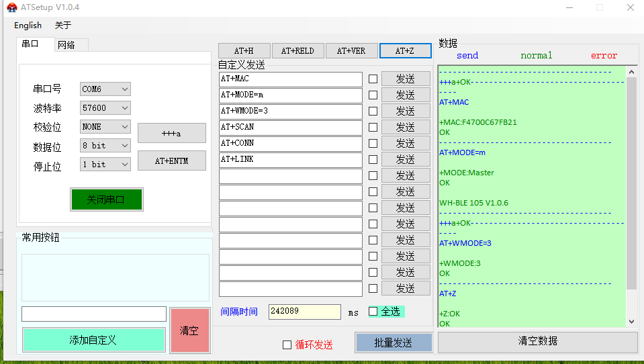Click the 间隔时间 interval input field
644x364 pixels.
tap(304, 312)
